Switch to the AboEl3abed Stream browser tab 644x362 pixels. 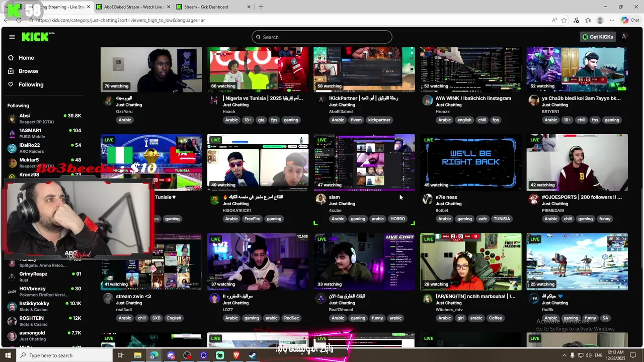tap(133, 7)
